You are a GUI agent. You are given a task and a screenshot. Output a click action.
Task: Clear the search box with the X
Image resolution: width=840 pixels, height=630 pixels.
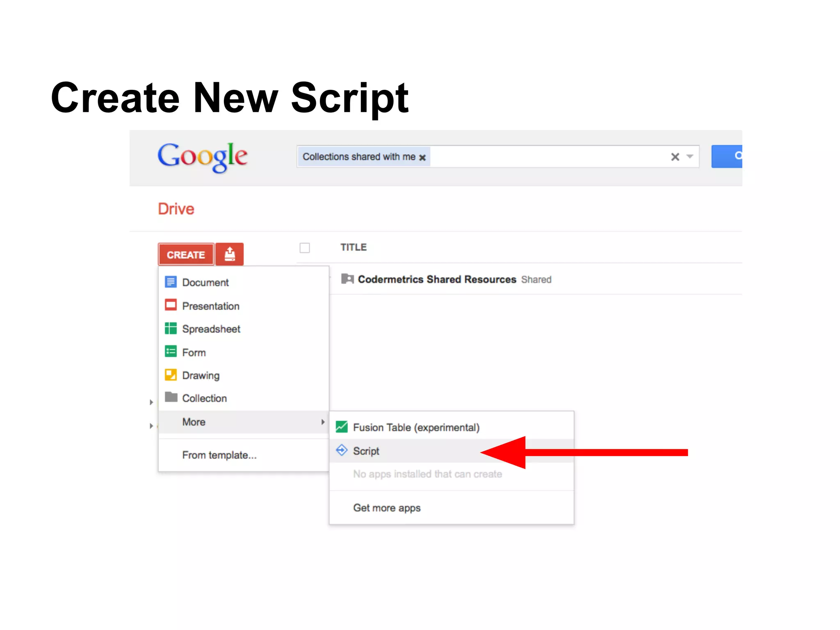tap(675, 157)
